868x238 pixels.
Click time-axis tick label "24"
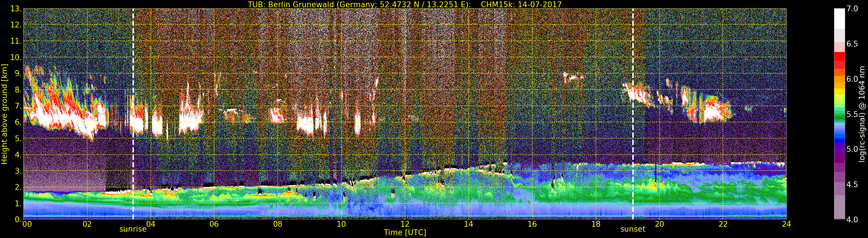coord(786,224)
